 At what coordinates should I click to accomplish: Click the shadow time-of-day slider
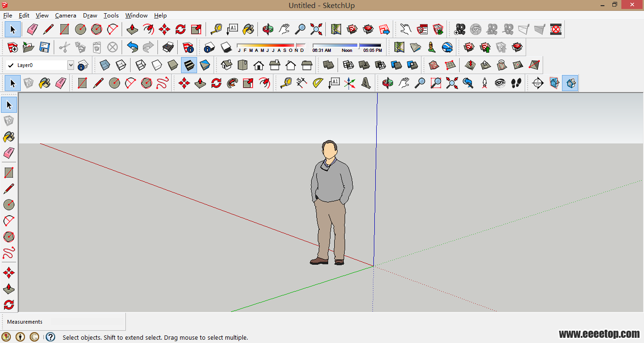click(x=347, y=45)
